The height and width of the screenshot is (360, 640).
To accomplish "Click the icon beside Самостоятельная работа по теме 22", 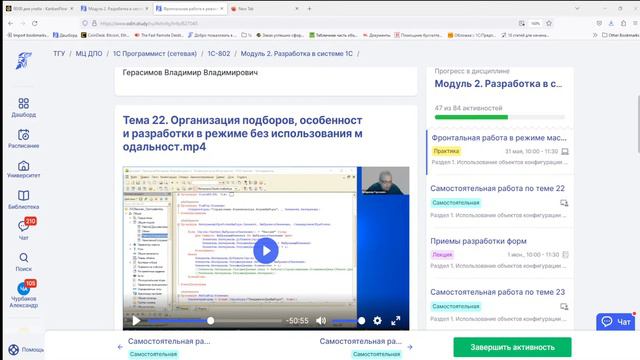I will (564, 203).
